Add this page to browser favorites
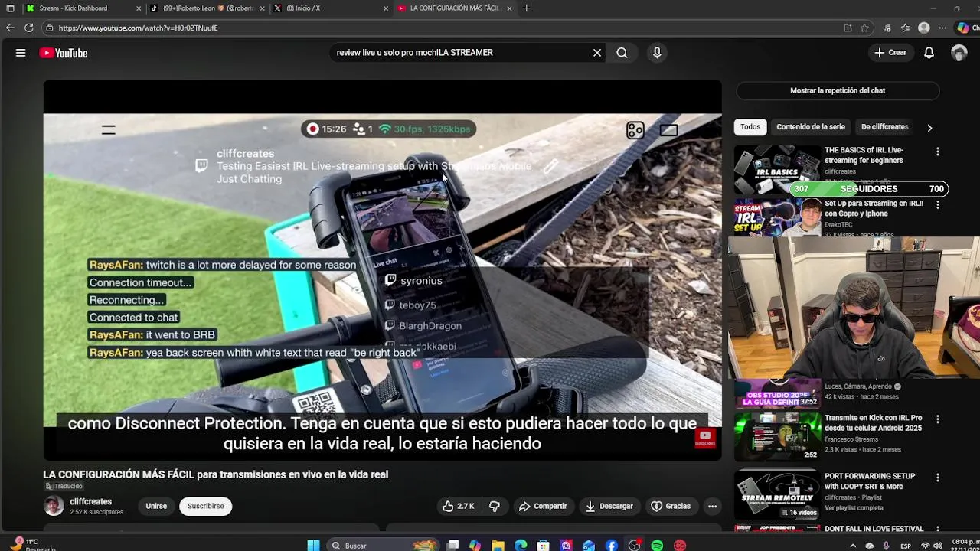The image size is (980, 551). pyautogui.click(x=864, y=28)
